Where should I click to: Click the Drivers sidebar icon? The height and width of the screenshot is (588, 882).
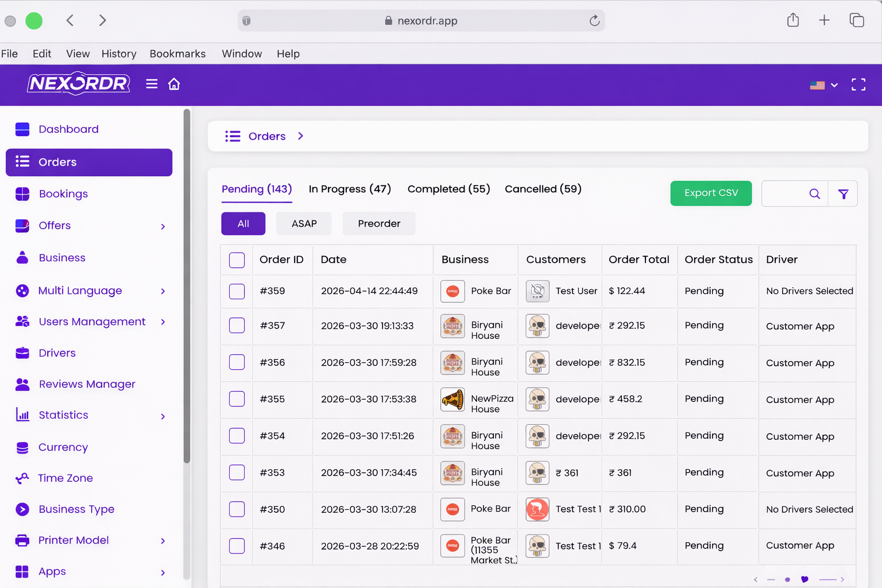(x=22, y=353)
